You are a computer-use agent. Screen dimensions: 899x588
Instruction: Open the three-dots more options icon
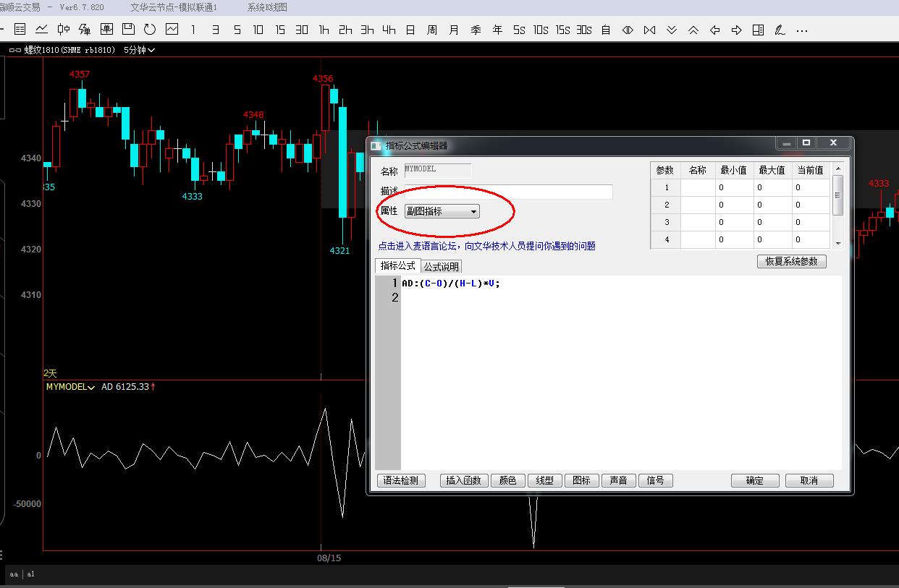coord(801,30)
